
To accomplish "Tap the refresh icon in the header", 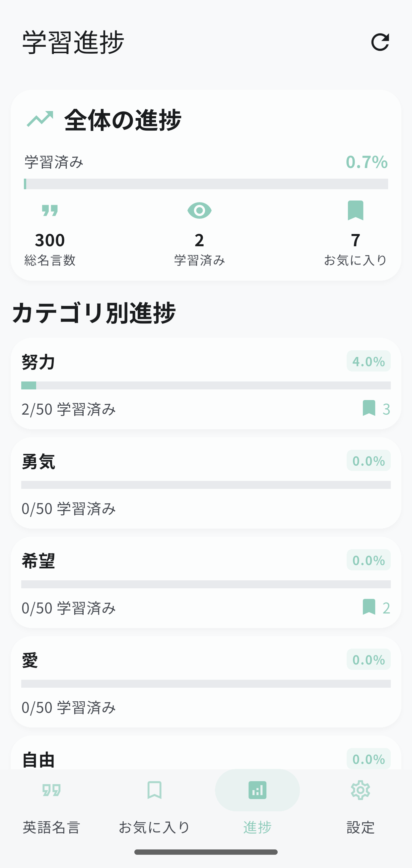I will coord(380,42).
